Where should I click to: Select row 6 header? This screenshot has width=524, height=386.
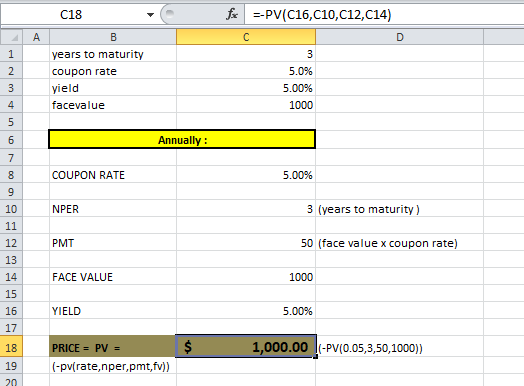11,140
